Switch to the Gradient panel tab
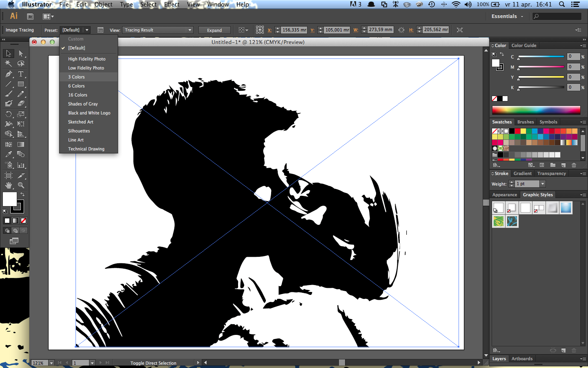The image size is (588, 368). point(523,173)
